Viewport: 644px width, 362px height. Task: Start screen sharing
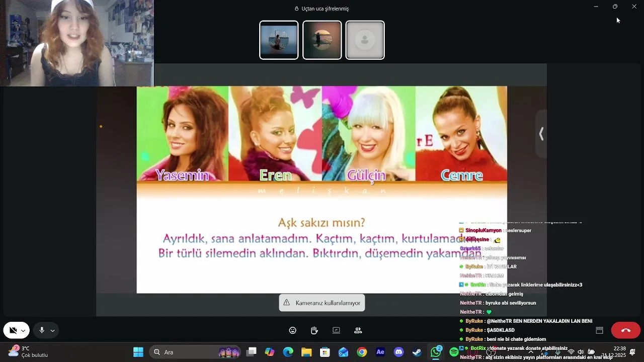(336, 330)
